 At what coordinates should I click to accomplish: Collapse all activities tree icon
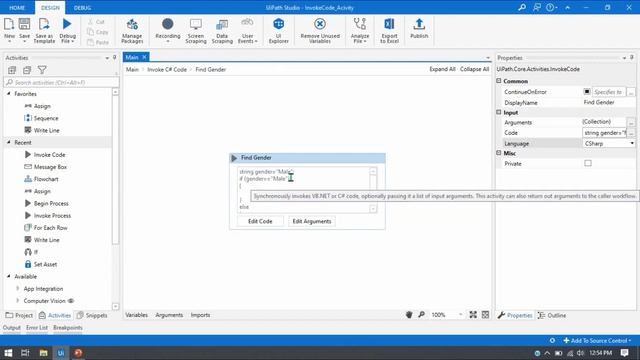point(27,70)
